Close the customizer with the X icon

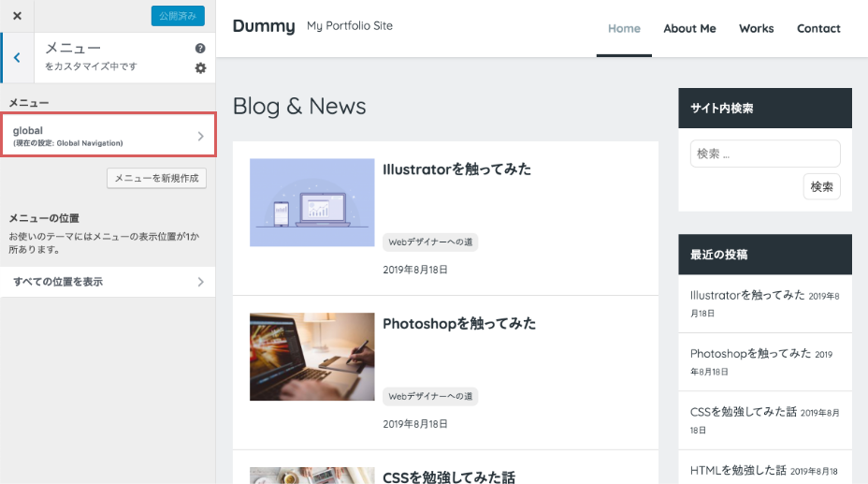[x=17, y=16]
